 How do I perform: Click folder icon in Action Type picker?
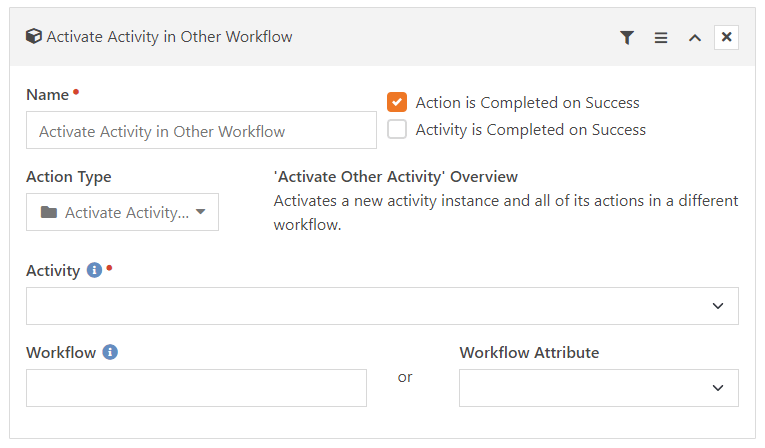coord(49,212)
